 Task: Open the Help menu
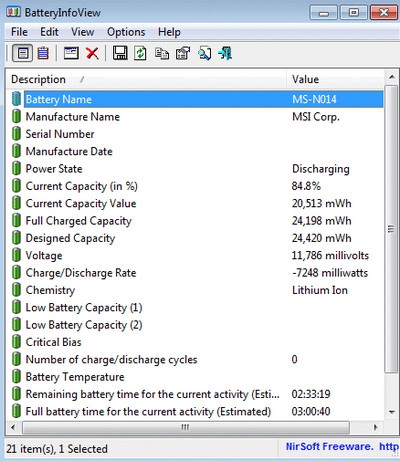coord(169,32)
